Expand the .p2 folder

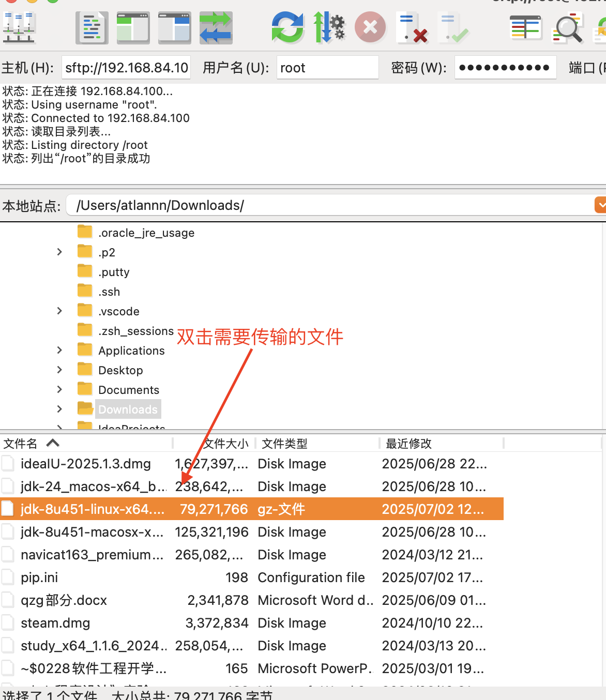[59, 252]
